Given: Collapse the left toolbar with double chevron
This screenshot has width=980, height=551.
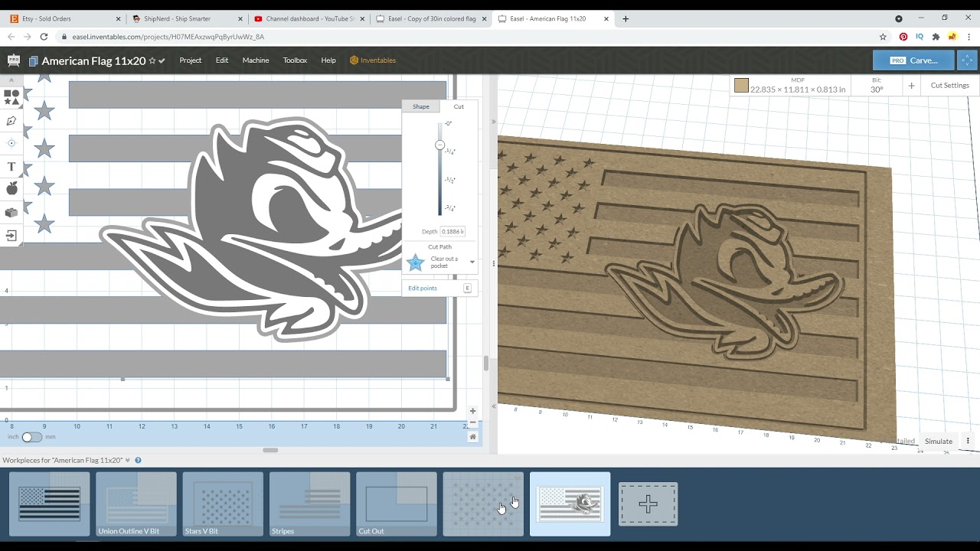Looking at the screenshot, I should 11,80.
